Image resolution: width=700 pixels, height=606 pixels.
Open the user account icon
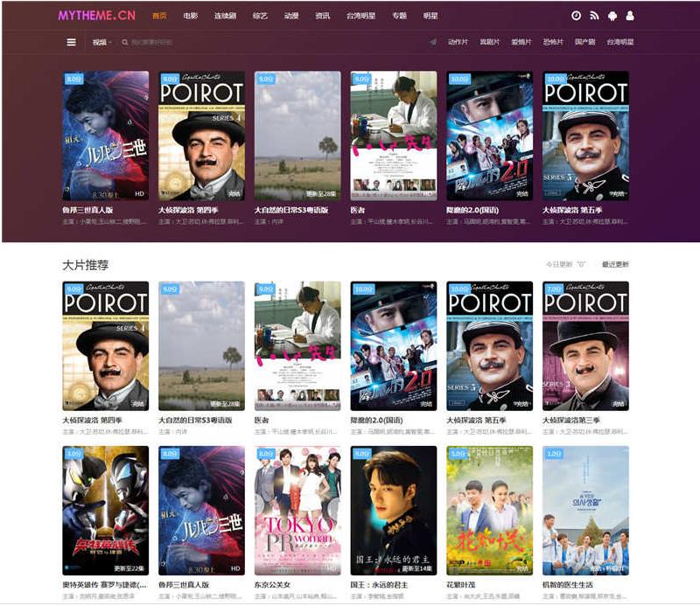coord(630,16)
